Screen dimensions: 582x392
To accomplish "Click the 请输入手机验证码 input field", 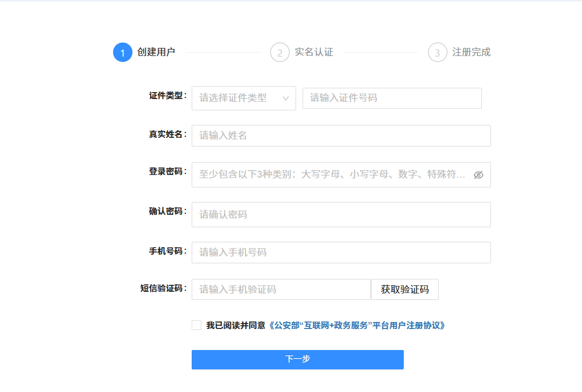I will (281, 289).
